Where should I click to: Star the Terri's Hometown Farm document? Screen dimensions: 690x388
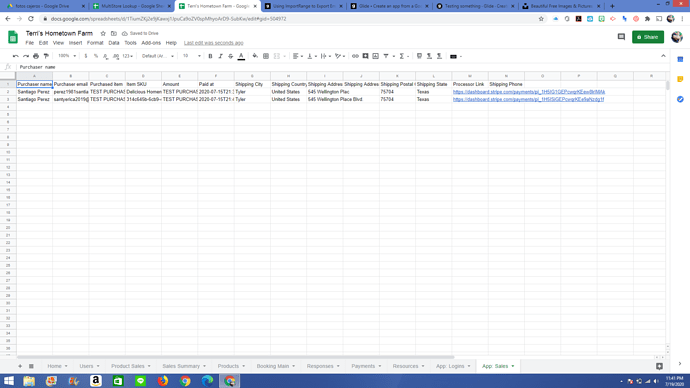pyautogui.click(x=103, y=33)
